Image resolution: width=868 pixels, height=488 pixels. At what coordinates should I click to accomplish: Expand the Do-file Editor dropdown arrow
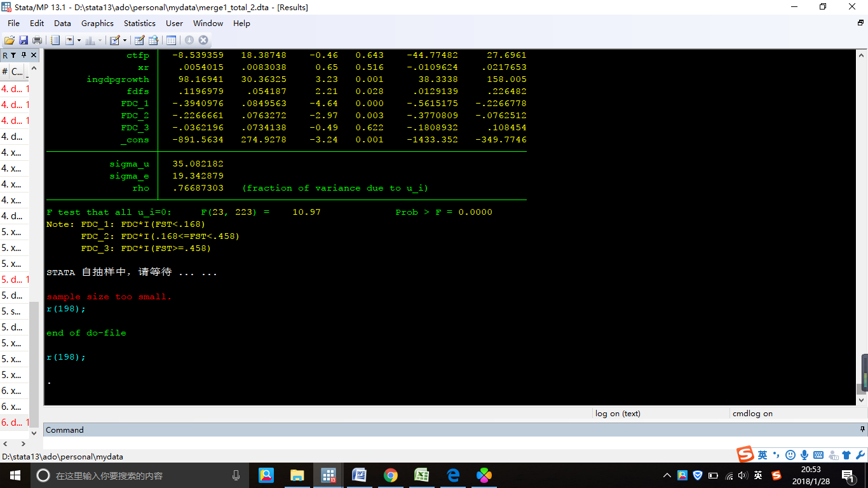click(x=125, y=40)
